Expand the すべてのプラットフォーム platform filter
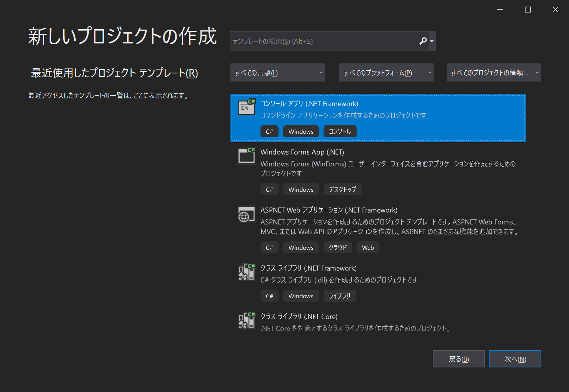The image size is (569, 392). pos(386,73)
